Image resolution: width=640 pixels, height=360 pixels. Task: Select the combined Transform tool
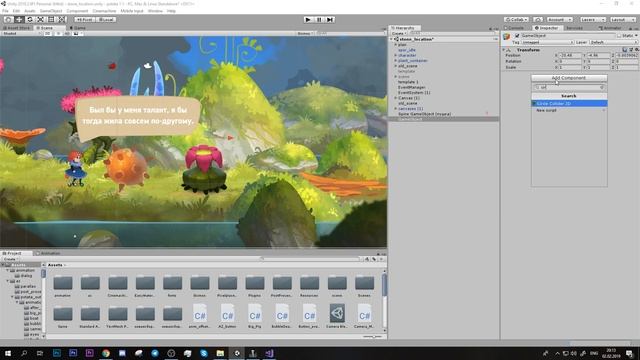[62, 19]
